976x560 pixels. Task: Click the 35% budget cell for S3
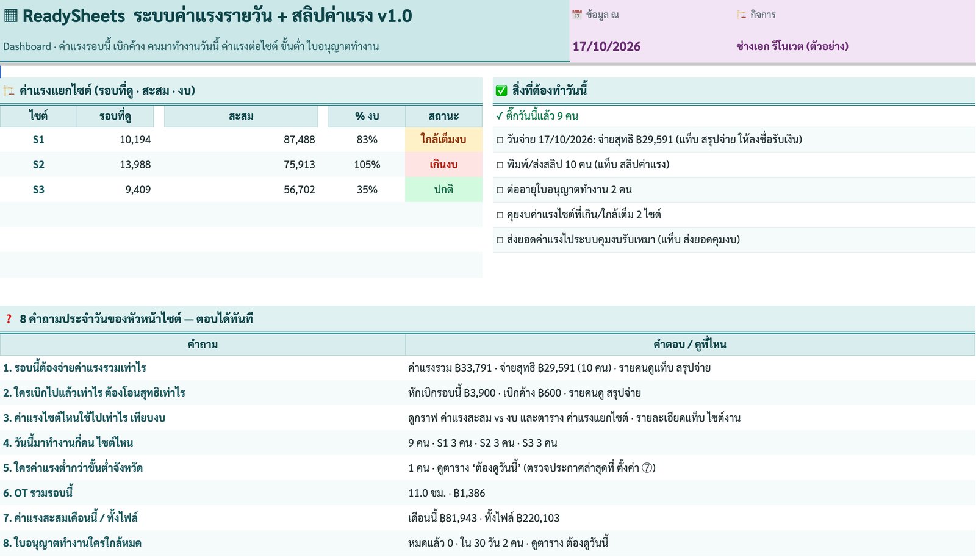point(367,190)
